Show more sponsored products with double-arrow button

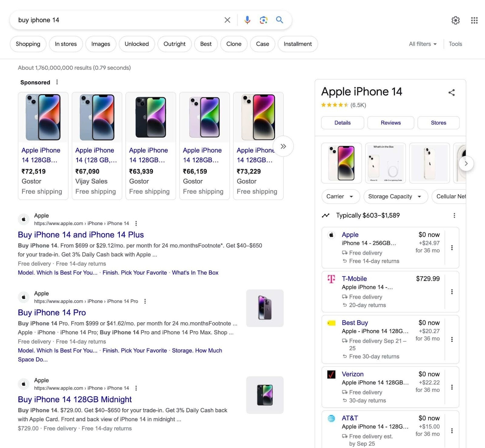(283, 146)
